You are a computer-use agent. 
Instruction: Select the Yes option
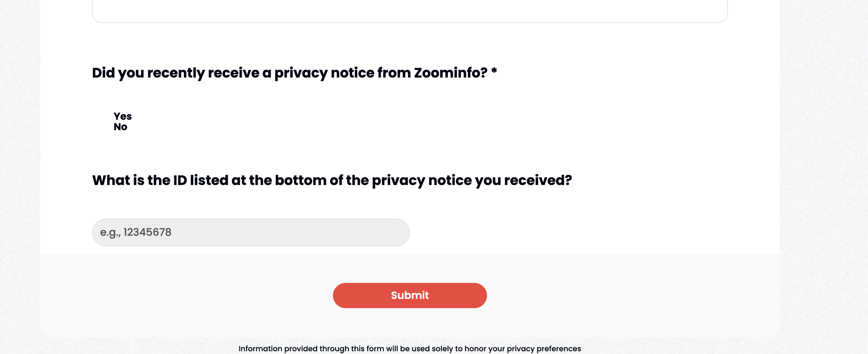point(122,116)
